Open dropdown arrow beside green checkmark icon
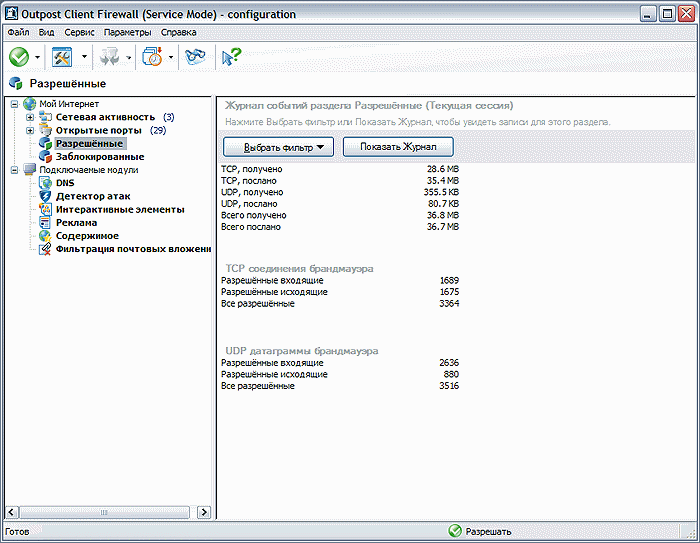This screenshot has height=543, width=700. [x=38, y=57]
